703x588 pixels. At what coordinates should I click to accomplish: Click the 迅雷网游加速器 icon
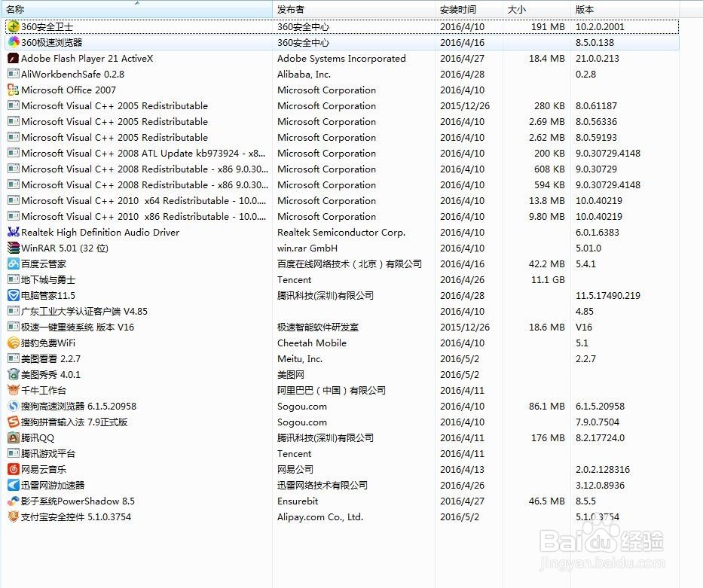(x=14, y=485)
